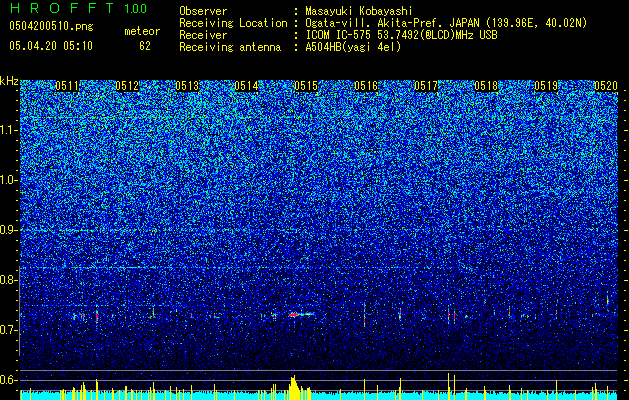629x400 pixels.
Task: Click the 0516 time marker
Action: click(366, 86)
